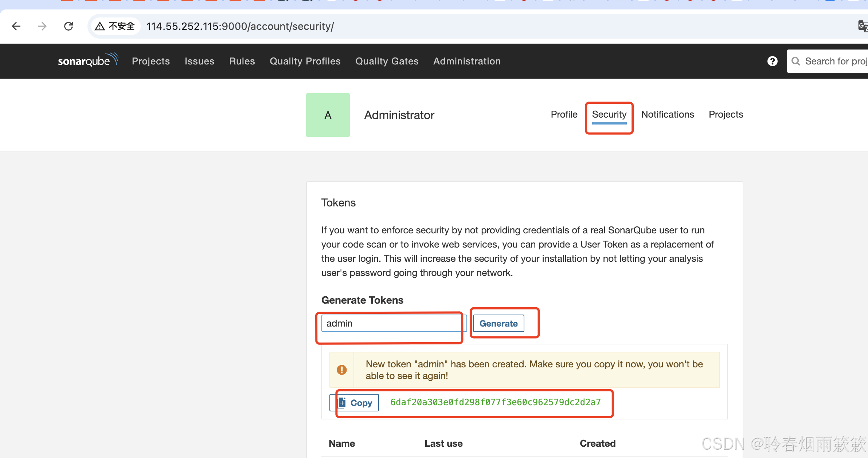Switch to the Notifications tab
The image size is (868, 458).
point(667,114)
